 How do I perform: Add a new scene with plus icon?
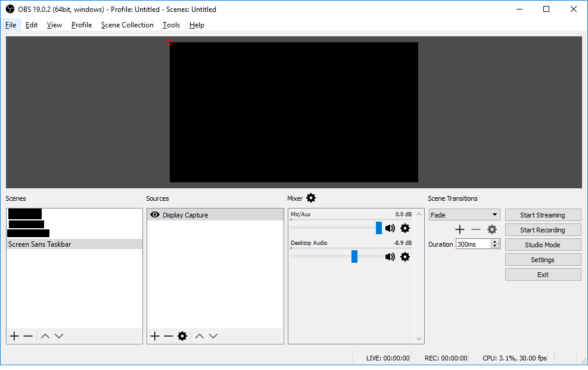14,336
